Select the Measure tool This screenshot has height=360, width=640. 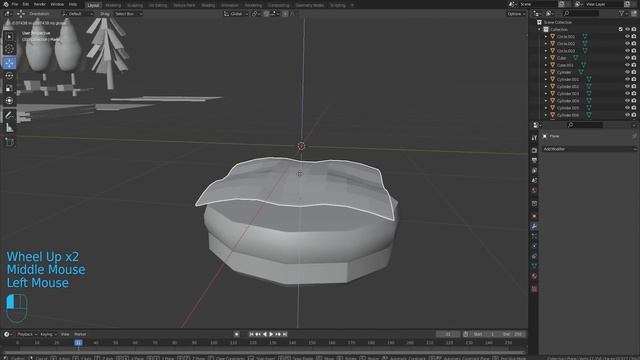click(x=9, y=128)
